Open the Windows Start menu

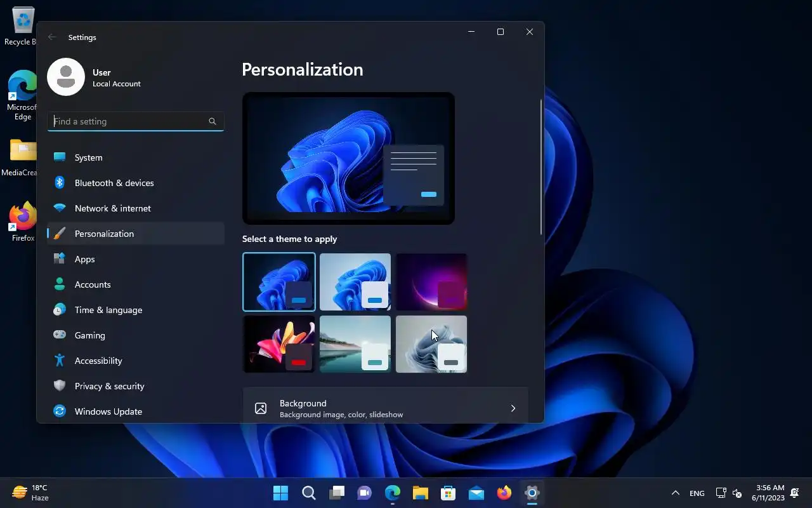click(x=280, y=493)
